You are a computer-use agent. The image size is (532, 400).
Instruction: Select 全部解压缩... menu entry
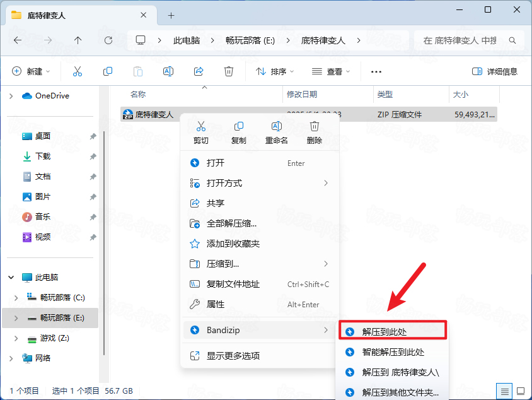click(260, 223)
